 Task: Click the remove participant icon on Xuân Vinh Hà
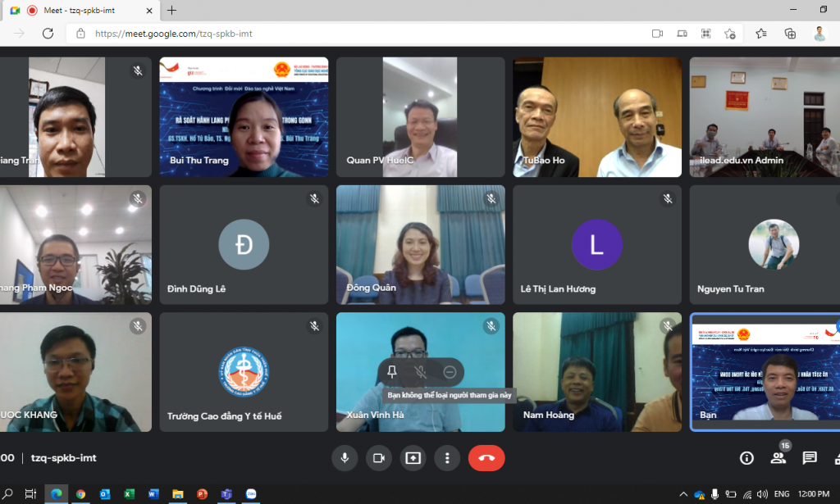[450, 372]
